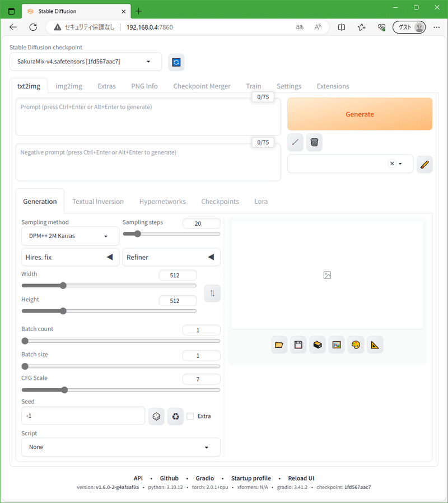
Task: Adjust the Height slider handle
Action: tap(63, 311)
